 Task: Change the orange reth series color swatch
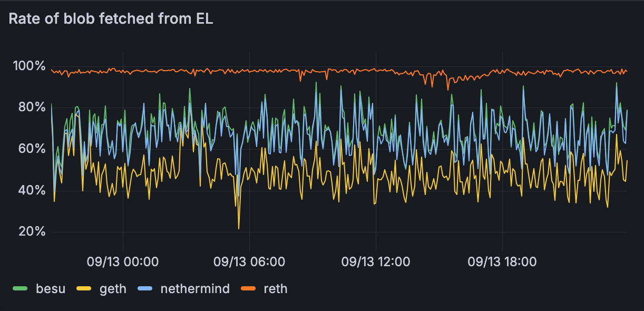tap(248, 288)
